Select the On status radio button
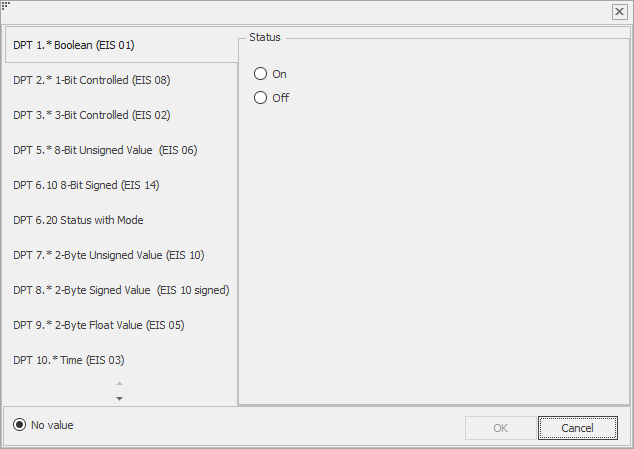 pos(260,74)
